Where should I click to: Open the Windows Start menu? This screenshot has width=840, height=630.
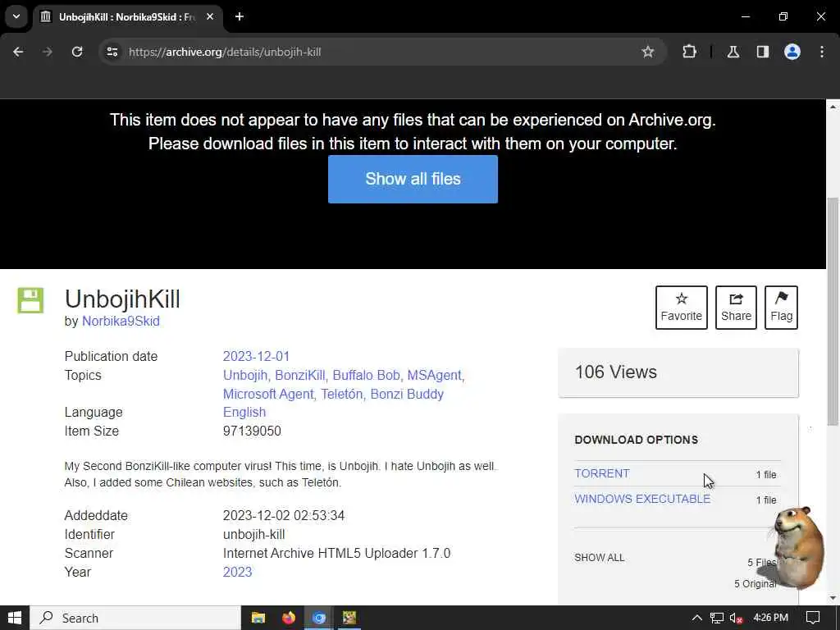point(15,618)
